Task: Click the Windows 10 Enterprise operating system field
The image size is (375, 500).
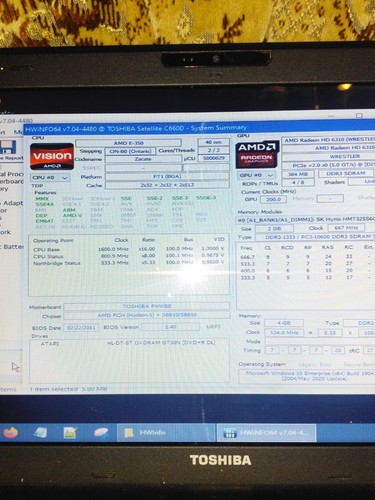Action: (307, 376)
